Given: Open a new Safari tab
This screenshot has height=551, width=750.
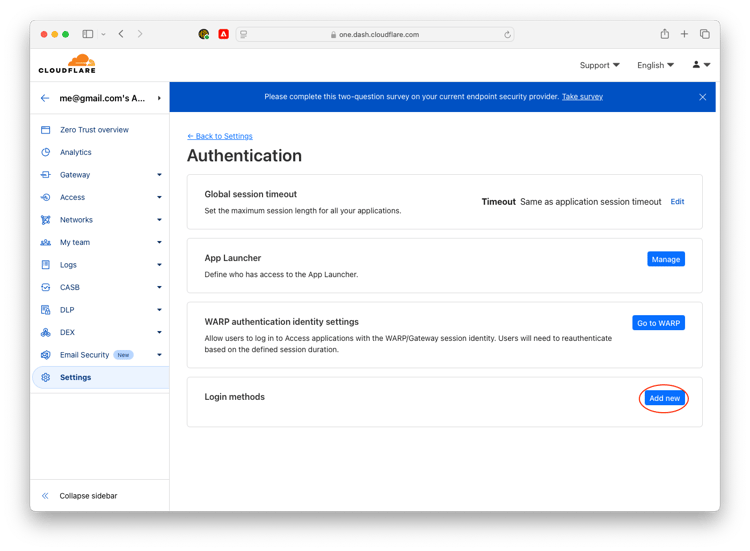Looking at the screenshot, I should point(684,34).
